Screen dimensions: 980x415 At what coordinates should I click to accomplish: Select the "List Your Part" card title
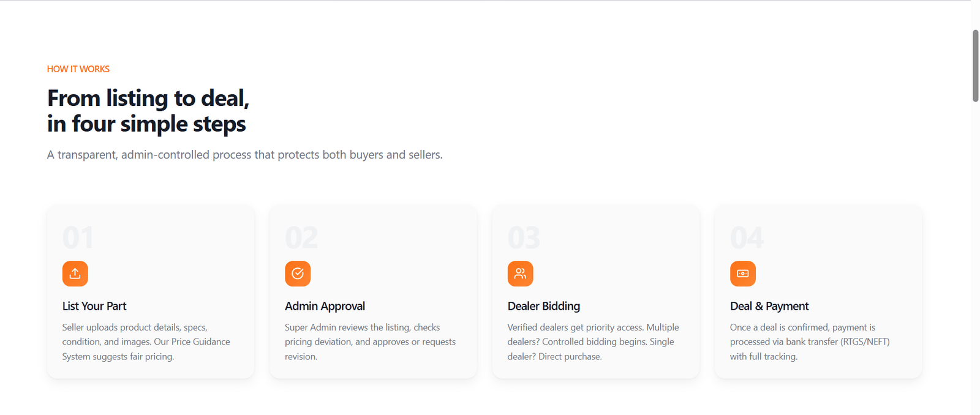94,306
